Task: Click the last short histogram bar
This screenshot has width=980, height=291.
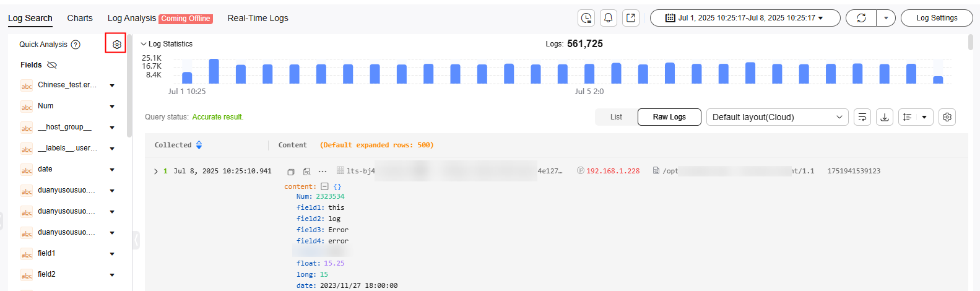Action: (x=938, y=80)
